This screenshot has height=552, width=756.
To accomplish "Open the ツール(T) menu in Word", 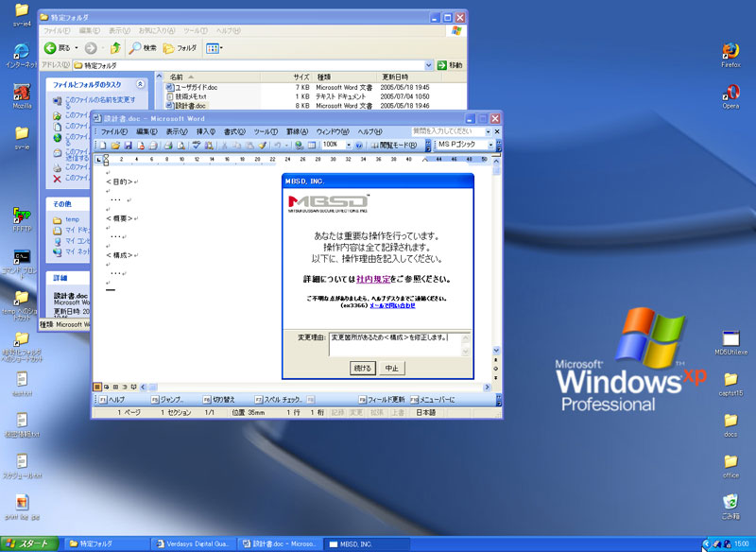I will [x=266, y=131].
